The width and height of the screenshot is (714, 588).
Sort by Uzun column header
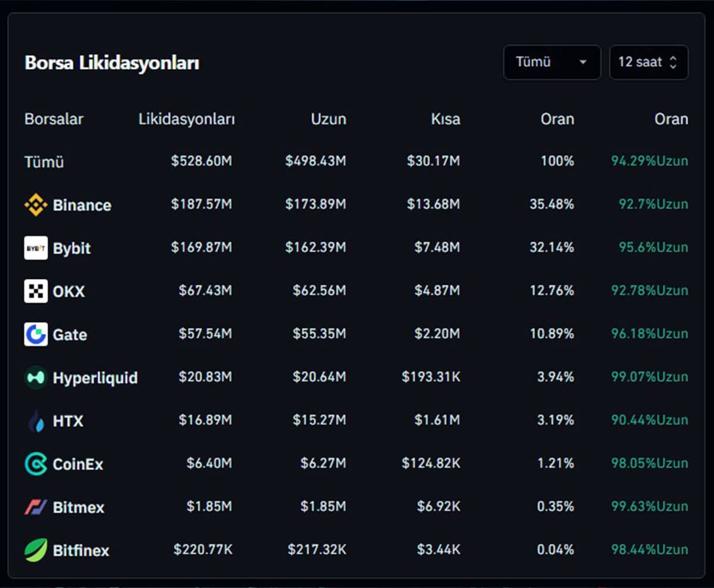pos(328,119)
